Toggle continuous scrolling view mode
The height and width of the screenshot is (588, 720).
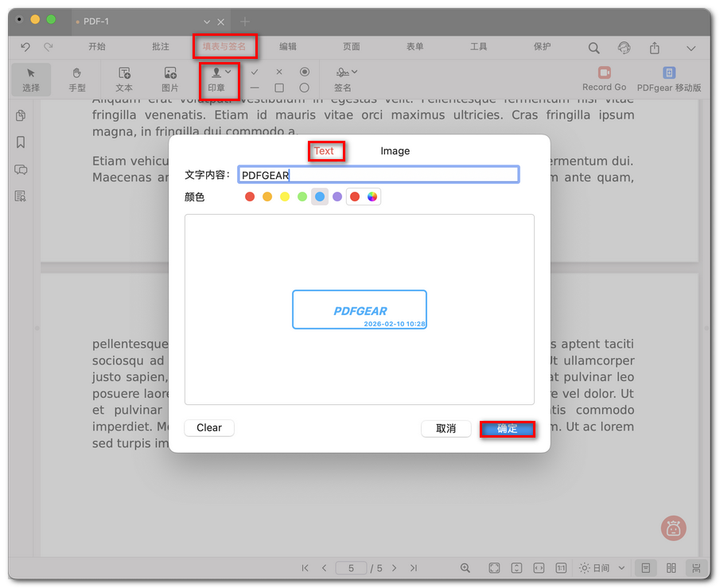[x=696, y=568]
